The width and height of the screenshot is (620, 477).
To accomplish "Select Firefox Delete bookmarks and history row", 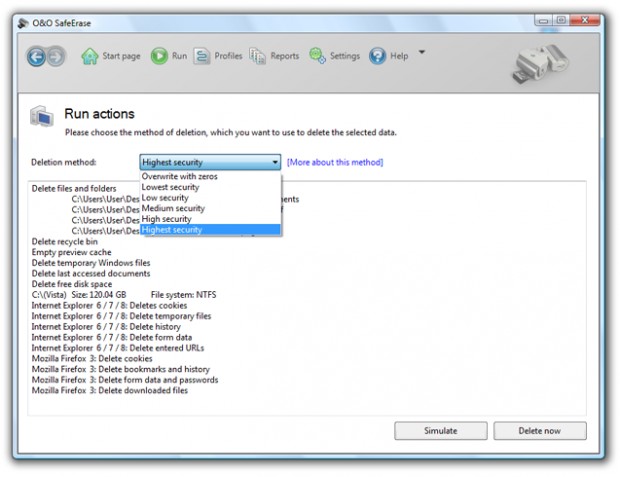I will (x=121, y=370).
